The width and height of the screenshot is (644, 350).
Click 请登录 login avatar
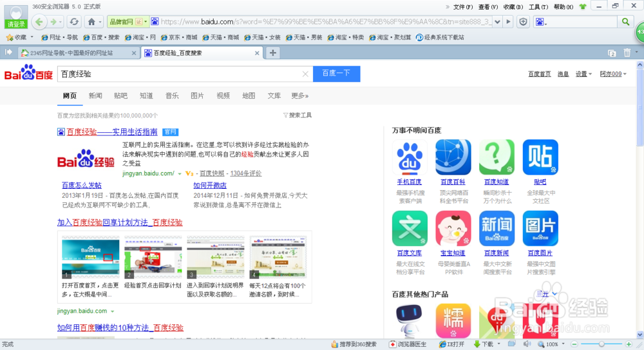point(16,17)
